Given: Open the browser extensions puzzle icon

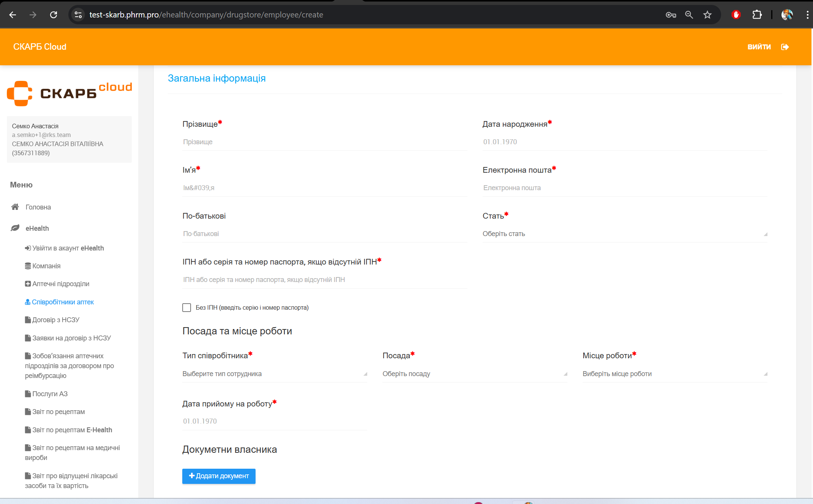Looking at the screenshot, I should pyautogui.click(x=757, y=15).
